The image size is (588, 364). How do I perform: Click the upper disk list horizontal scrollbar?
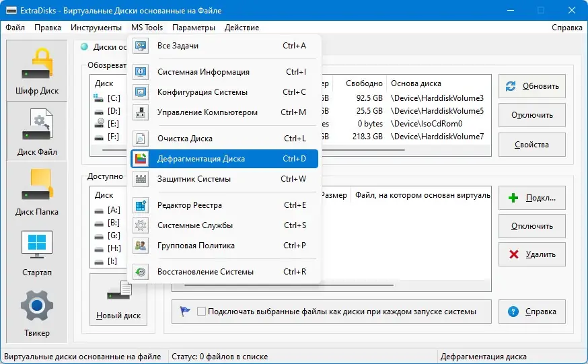[363, 150]
